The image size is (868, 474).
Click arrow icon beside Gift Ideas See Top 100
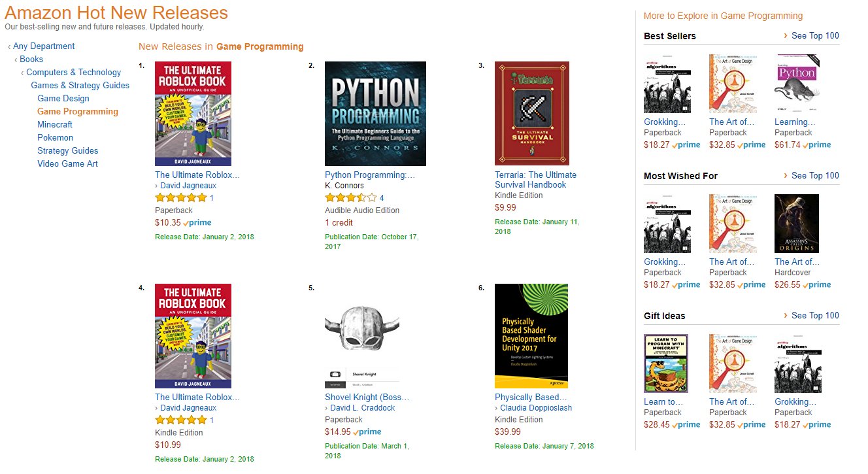pyautogui.click(x=786, y=316)
